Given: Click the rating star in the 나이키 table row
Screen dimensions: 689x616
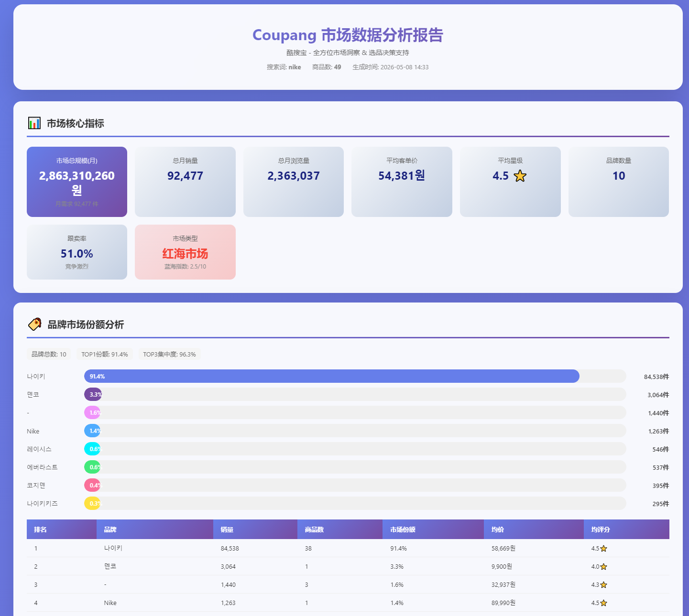Looking at the screenshot, I should pyautogui.click(x=603, y=549).
